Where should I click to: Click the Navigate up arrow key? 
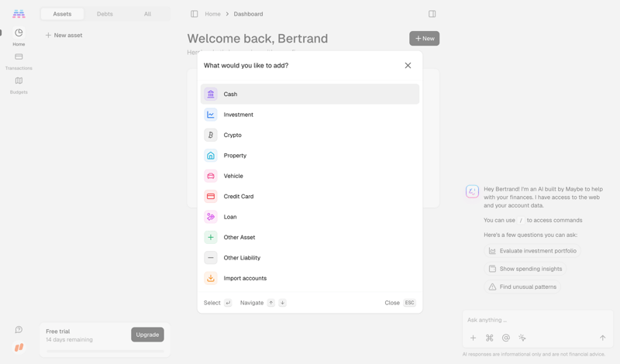pyautogui.click(x=270, y=303)
